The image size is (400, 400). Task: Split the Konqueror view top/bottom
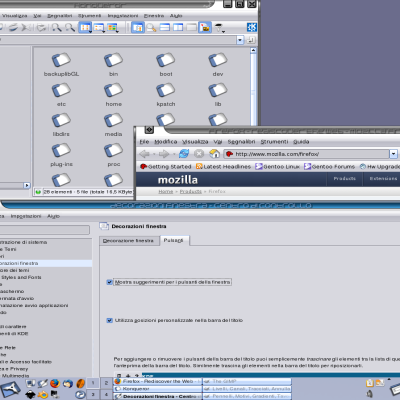pyautogui.click(x=165, y=27)
